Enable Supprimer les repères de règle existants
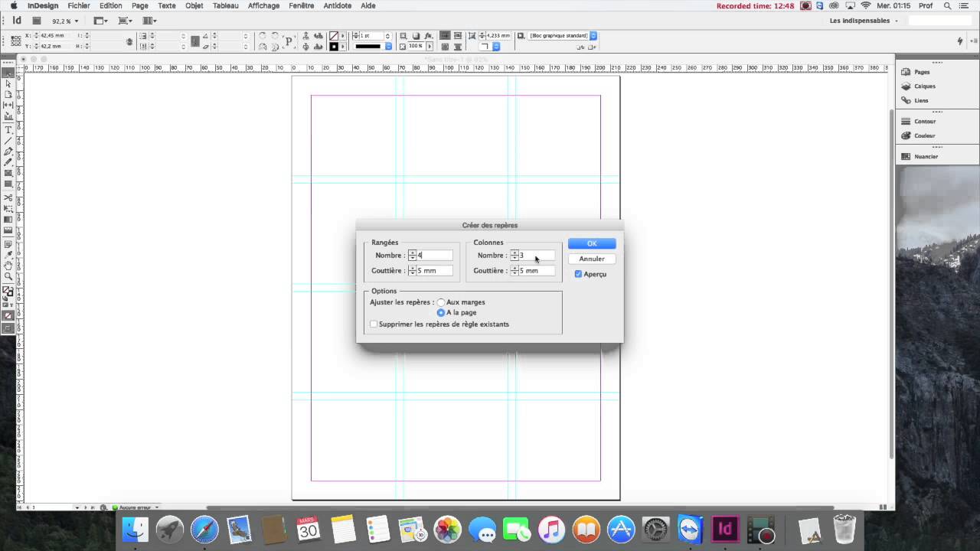The width and height of the screenshot is (980, 551). click(374, 324)
